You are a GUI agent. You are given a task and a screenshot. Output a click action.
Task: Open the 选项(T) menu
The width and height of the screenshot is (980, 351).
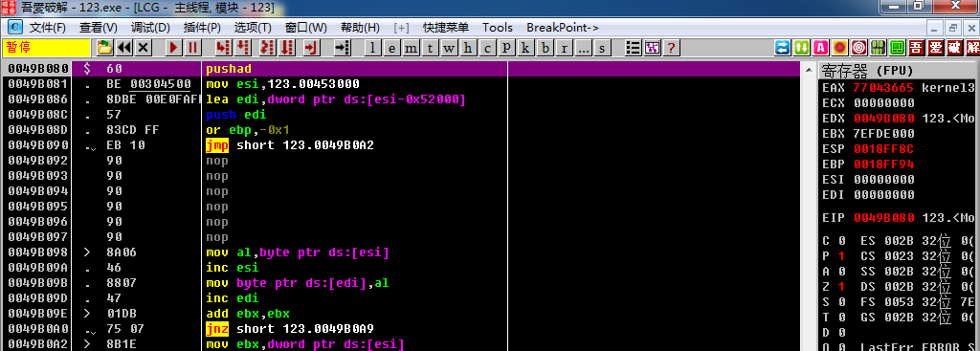pyautogui.click(x=253, y=28)
